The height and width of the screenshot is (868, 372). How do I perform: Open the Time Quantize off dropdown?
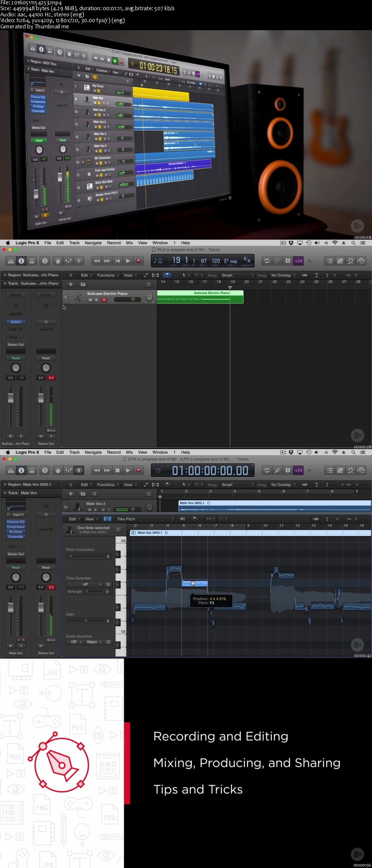[85, 584]
